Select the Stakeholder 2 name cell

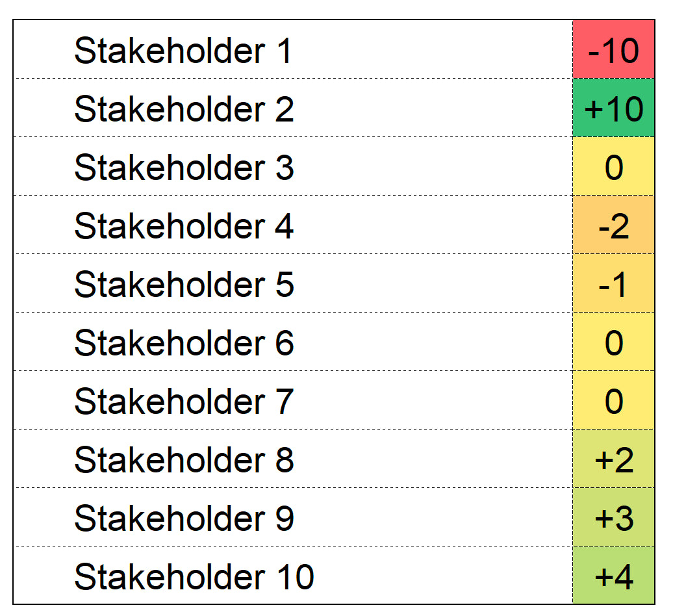(x=184, y=109)
